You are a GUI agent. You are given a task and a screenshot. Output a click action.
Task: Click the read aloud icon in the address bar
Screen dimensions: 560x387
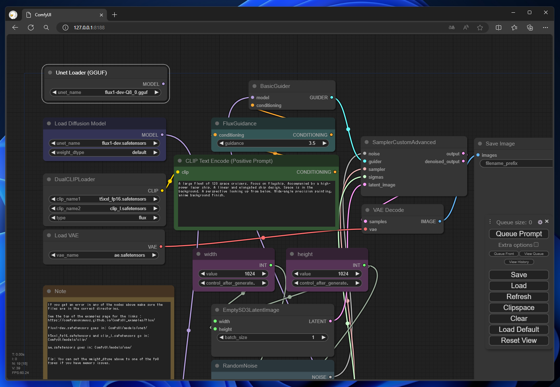[466, 27]
